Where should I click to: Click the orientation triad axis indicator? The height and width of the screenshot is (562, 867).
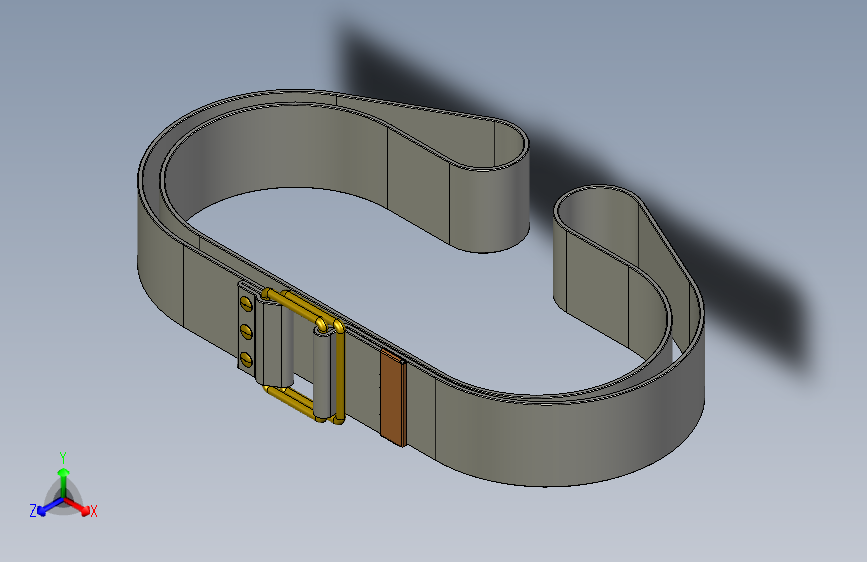tap(63, 486)
